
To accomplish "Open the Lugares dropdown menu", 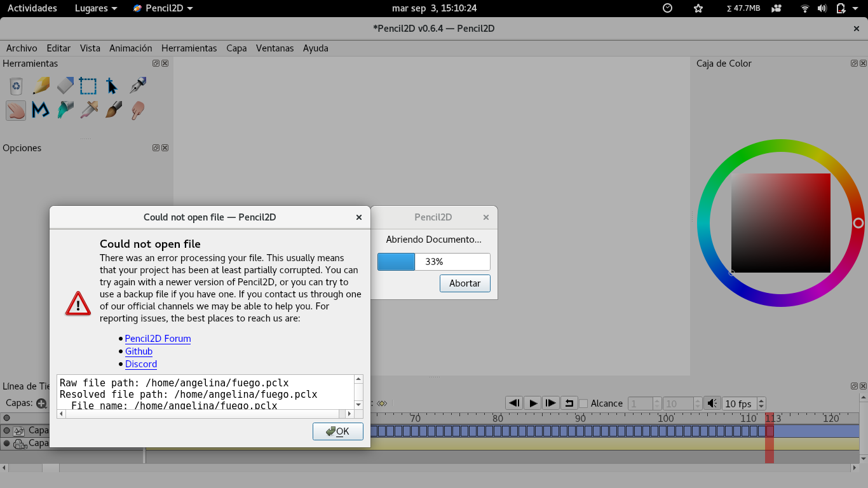I will click(x=96, y=8).
